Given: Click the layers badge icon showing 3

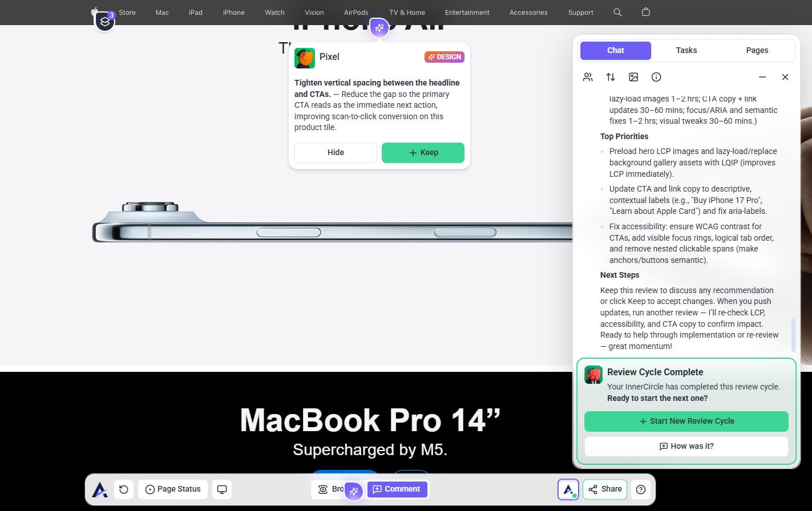Looking at the screenshot, I should click(x=105, y=22).
